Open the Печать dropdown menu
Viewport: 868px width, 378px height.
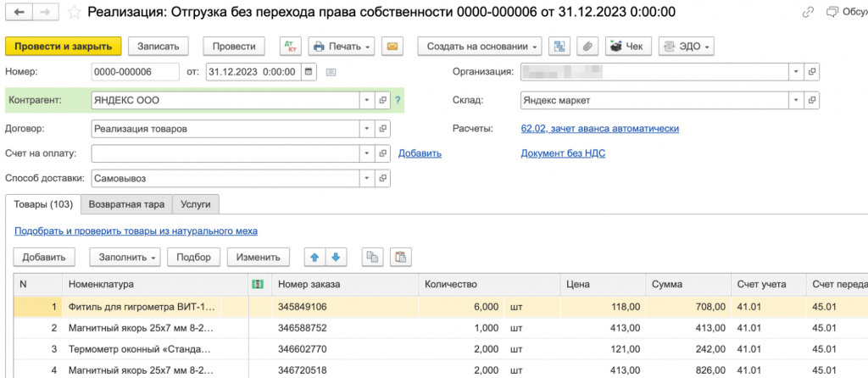[342, 47]
